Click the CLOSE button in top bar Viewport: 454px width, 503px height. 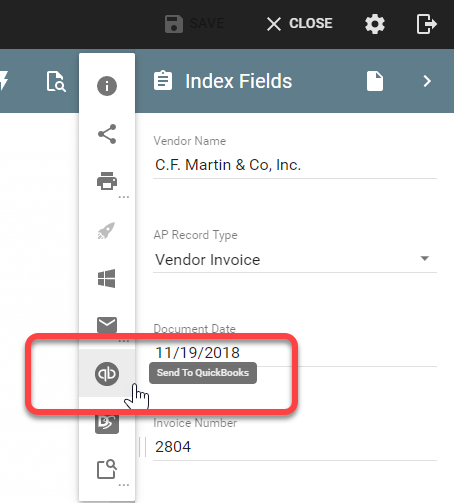pyautogui.click(x=300, y=24)
